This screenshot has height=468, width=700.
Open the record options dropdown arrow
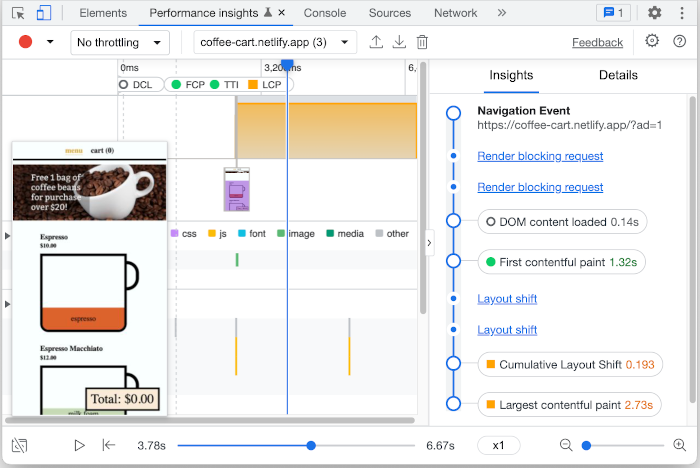[x=50, y=42]
